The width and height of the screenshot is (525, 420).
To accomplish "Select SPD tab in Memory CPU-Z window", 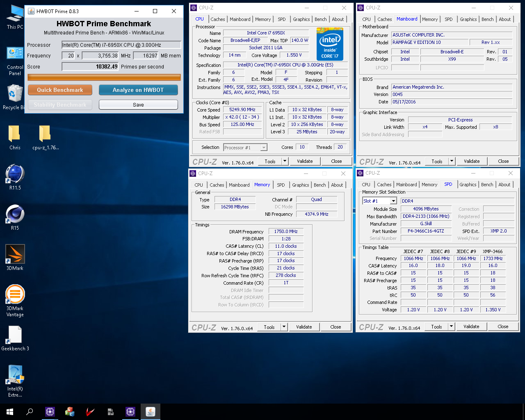I will (281, 185).
